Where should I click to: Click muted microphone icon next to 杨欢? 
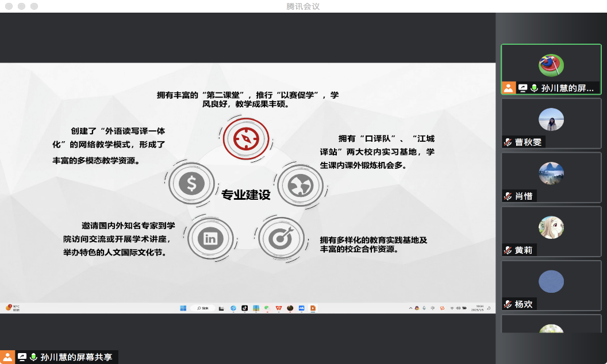pyautogui.click(x=508, y=304)
